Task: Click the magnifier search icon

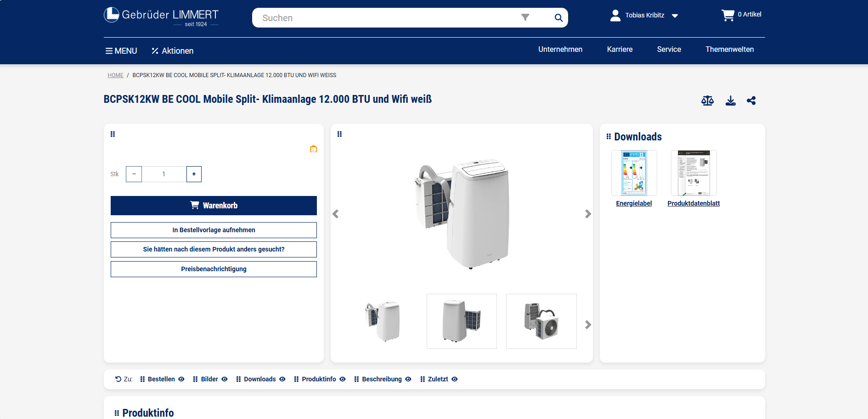Action: pyautogui.click(x=558, y=18)
